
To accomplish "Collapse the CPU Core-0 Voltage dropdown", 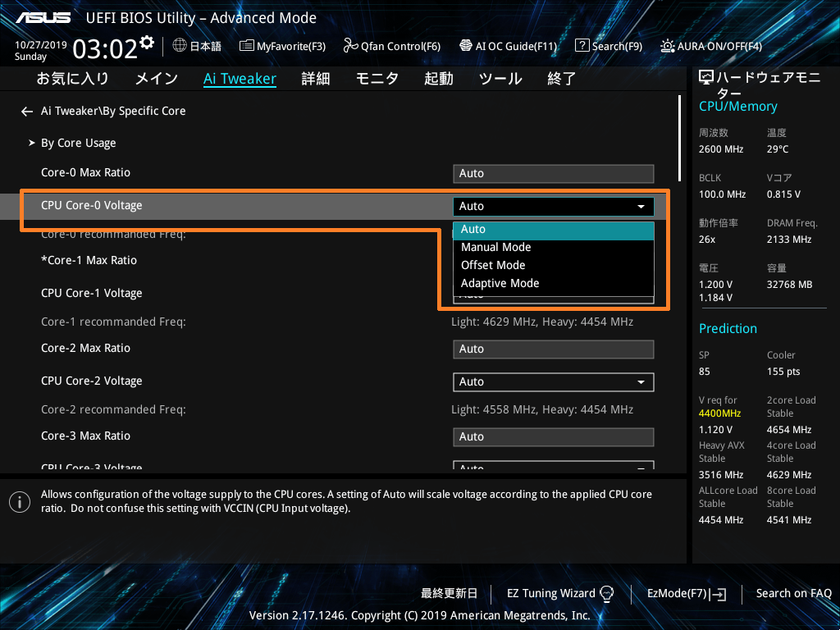I will coord(554,206).
